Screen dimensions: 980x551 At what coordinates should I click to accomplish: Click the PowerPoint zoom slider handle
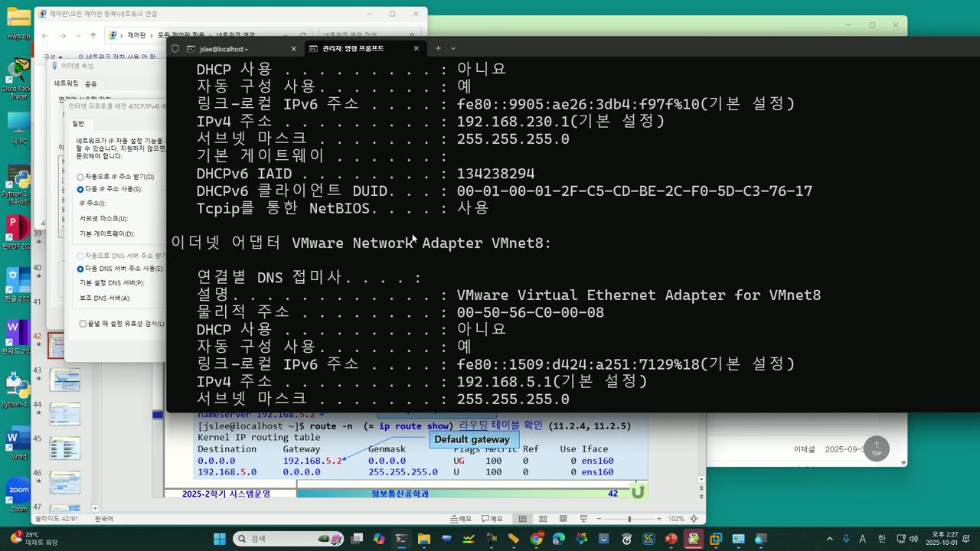pos(629,519)
